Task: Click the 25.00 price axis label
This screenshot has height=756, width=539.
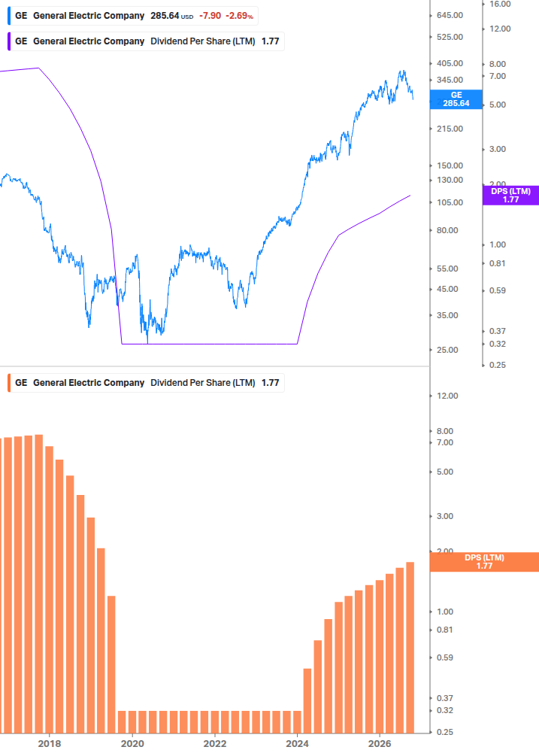Action: coord(447,350)
